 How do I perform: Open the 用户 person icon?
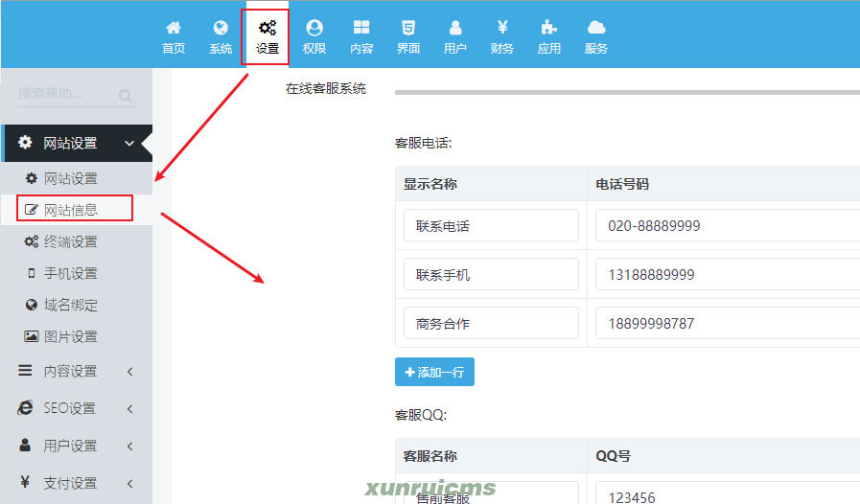point(455,28)
